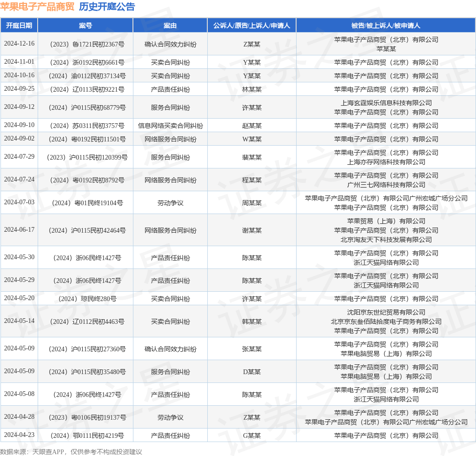Select case number (2024)渝0112民初37134号
476x456 pixels.
pyautogui.click(x=87, y=76)
